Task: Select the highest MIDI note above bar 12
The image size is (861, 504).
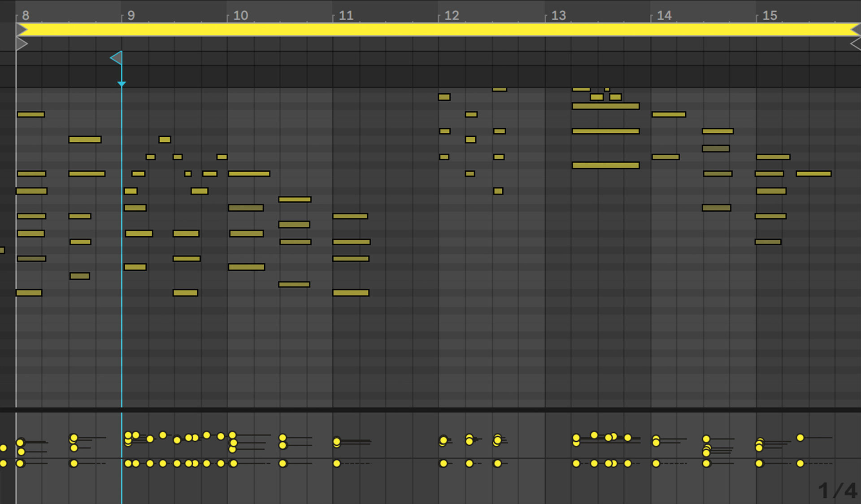Action: [x=499, y=90]
